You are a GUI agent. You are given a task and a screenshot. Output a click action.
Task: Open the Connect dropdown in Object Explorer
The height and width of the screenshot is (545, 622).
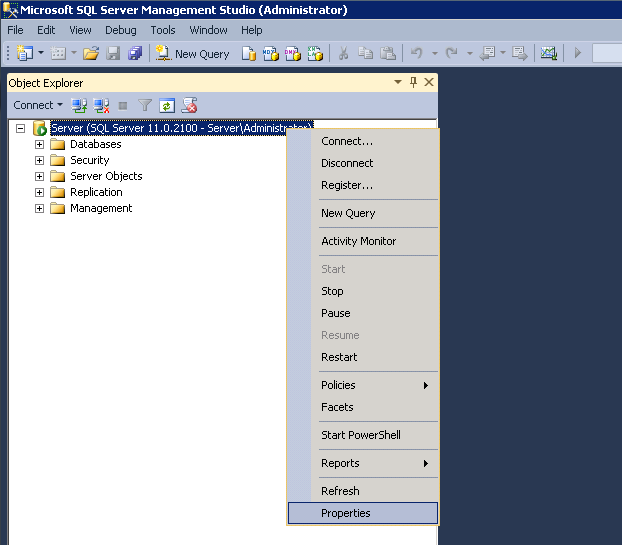tap(38, 105)
